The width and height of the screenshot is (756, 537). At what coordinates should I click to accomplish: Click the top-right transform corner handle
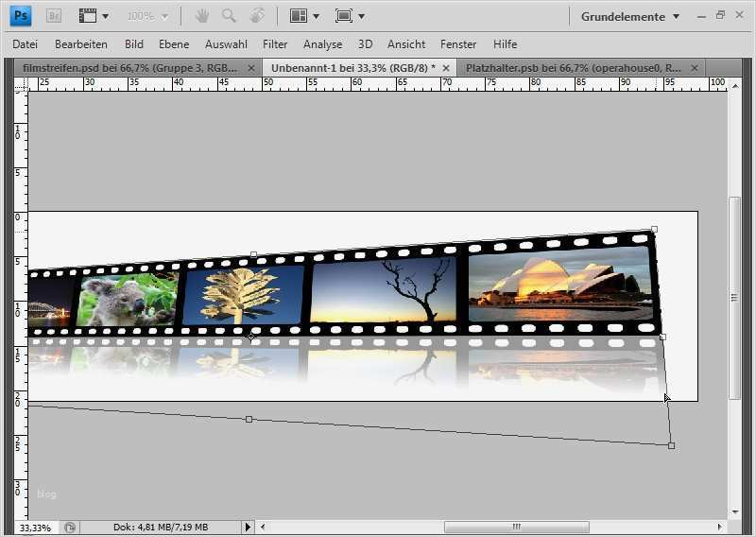(x=654, y=229)
